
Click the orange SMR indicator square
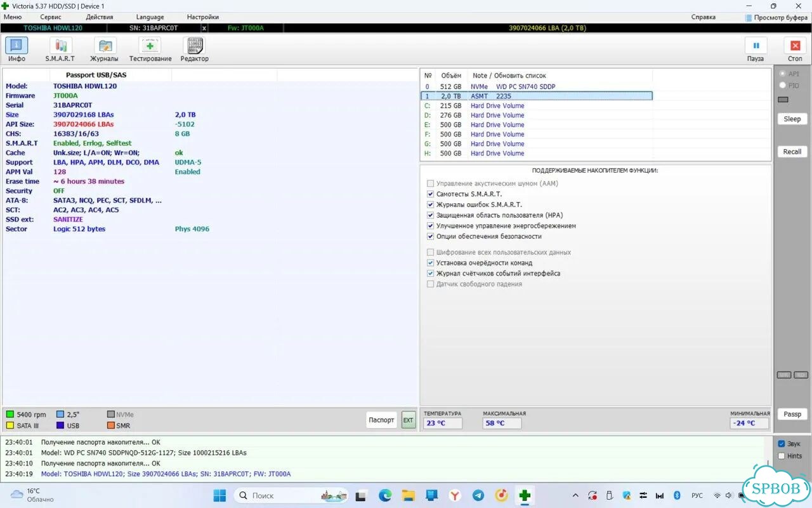(x=110, y=425)
